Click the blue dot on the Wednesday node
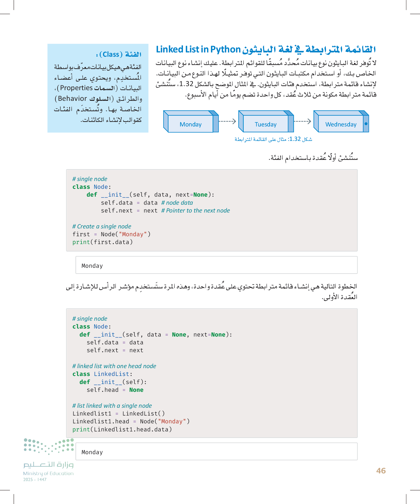 [x=366, y=124]
